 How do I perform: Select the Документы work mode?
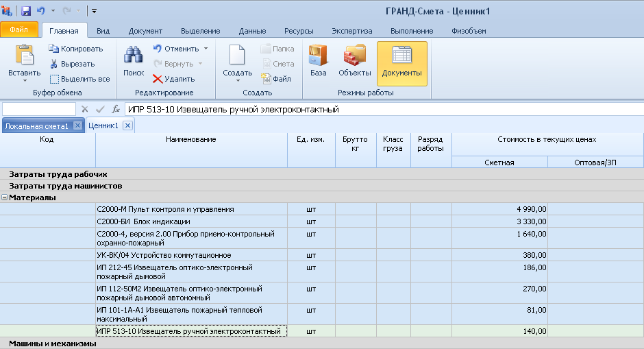click(x=402, y=63)
